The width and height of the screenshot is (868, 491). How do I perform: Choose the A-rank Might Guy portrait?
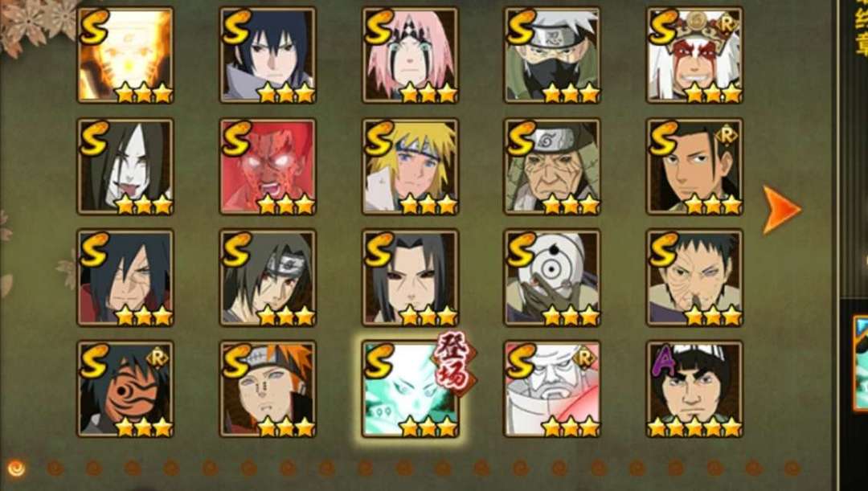694,389
